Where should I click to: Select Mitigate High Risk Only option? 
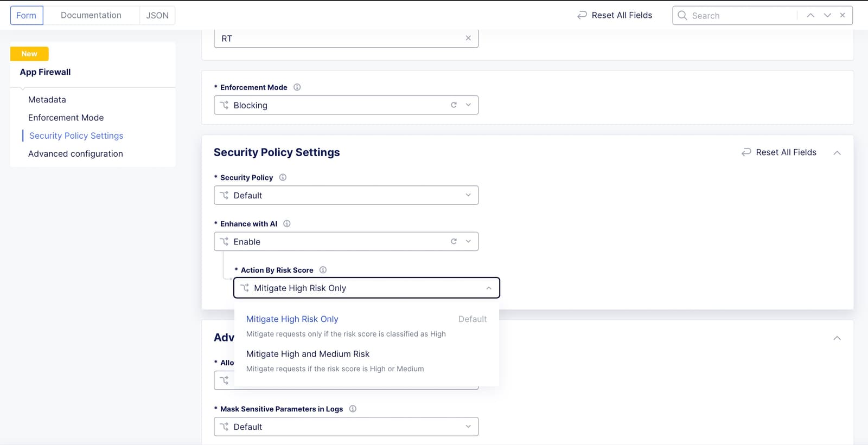292,319
